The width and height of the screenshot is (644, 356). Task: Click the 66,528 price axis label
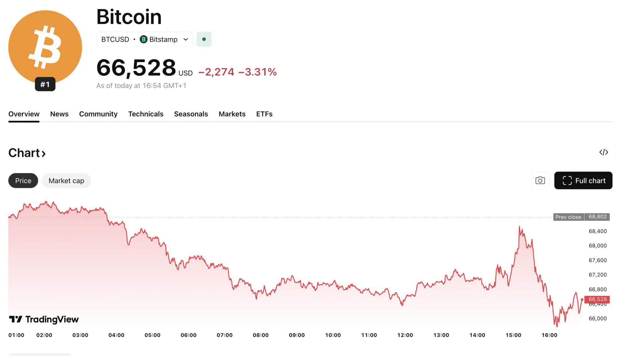tap(597, 299)
